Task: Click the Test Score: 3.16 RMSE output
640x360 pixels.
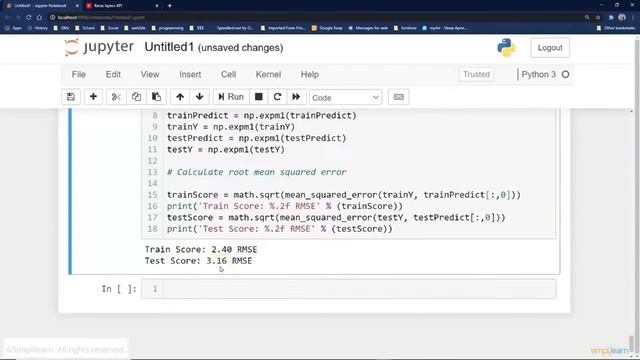Action: 198,261
